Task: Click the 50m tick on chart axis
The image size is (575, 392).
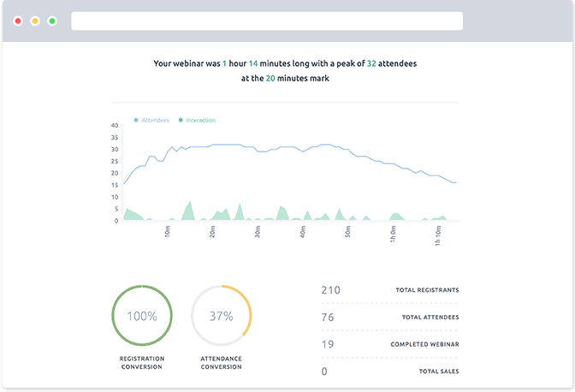Action: pyautogui.click(x=347, y=232)
